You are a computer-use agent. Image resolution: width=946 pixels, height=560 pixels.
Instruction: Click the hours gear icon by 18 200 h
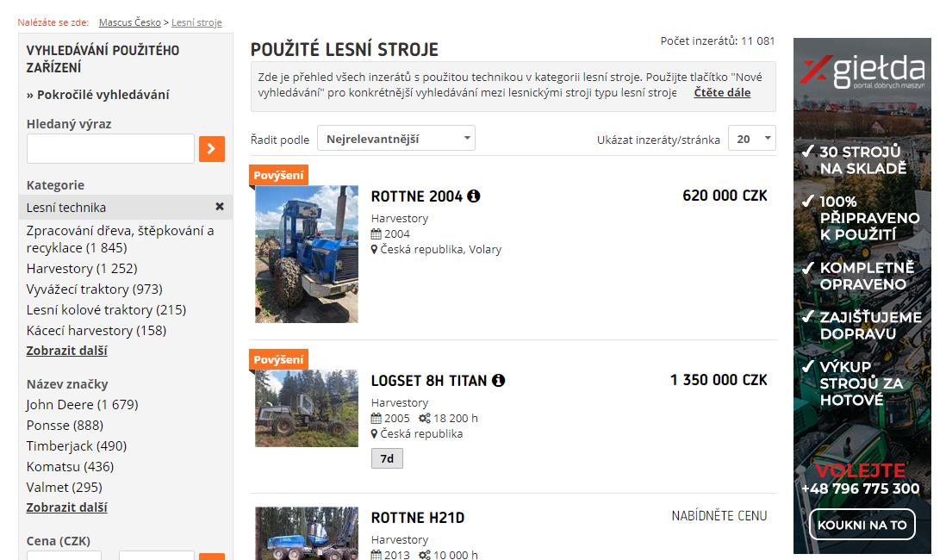[425, 419]
